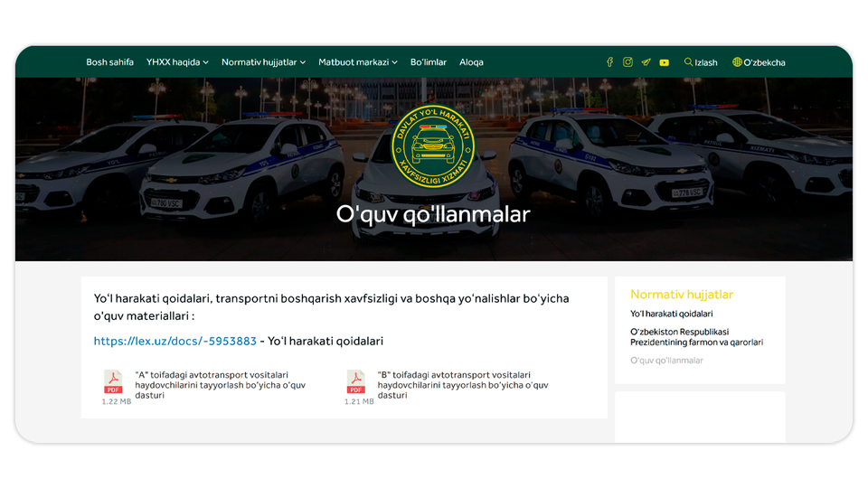Expand the chevron next to YHXX haqida
868x488 pixels.
pyautogui.click(x=206, y=62)
